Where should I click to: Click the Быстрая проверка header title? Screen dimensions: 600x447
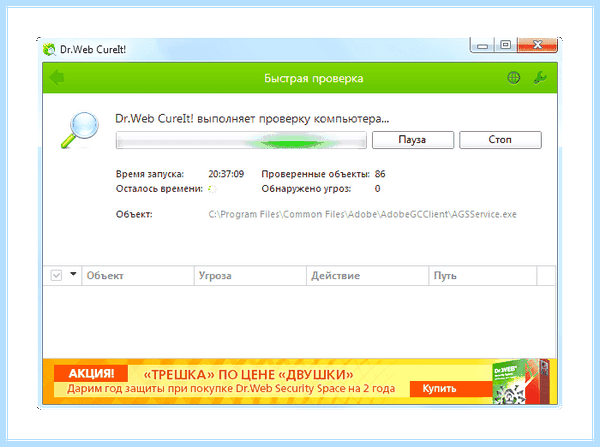314,78
